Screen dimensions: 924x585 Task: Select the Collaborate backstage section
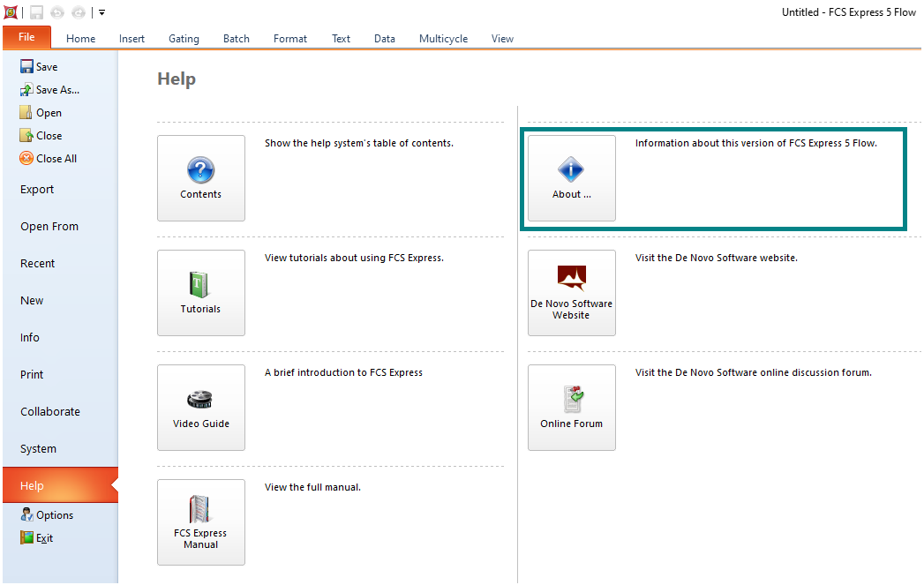click(50, 412)
